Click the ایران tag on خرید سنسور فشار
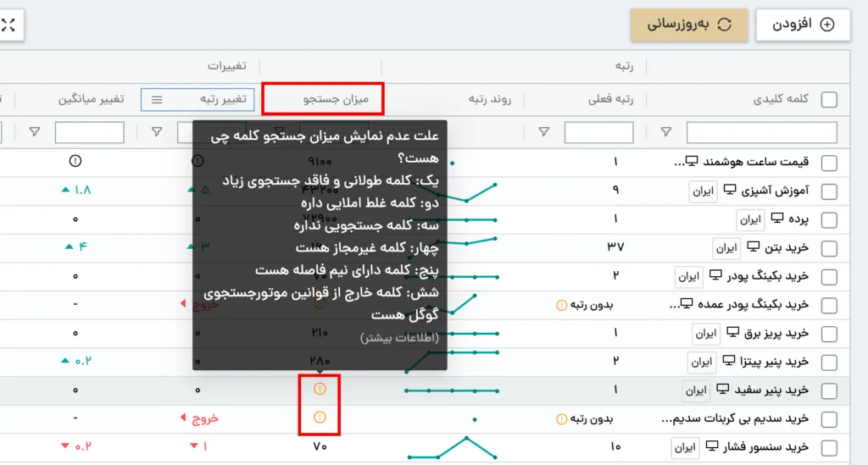The image size is (868, 465). pos(685,447)
